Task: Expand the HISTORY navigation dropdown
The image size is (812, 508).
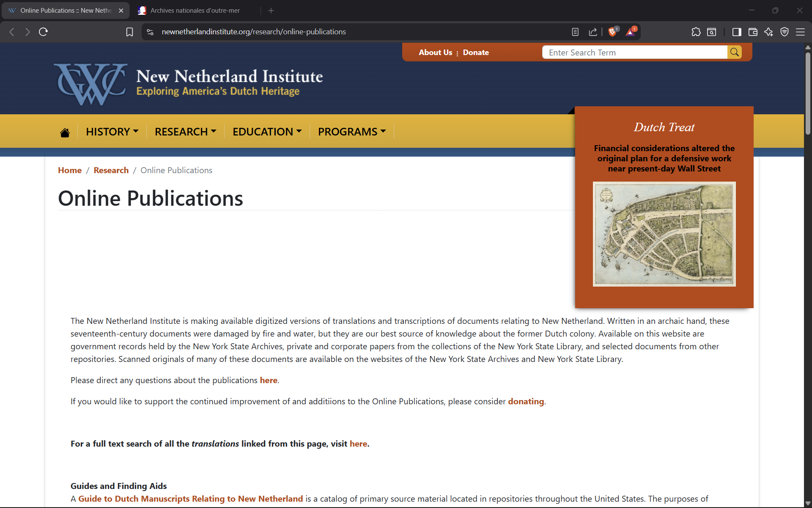Action: 112,132
